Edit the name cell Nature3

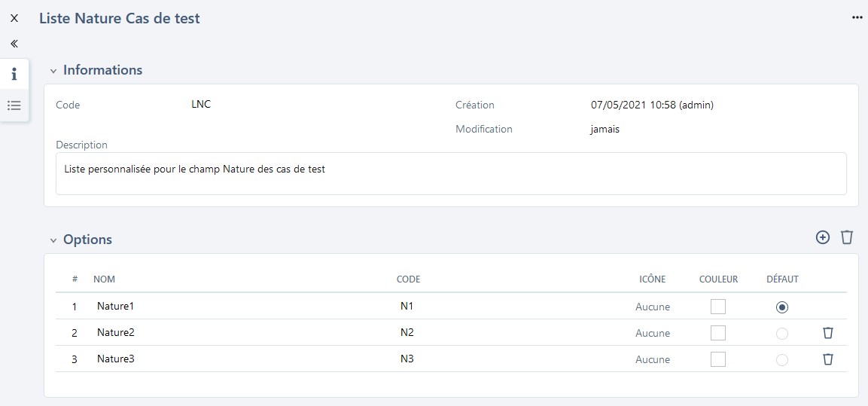click(116, 359)
